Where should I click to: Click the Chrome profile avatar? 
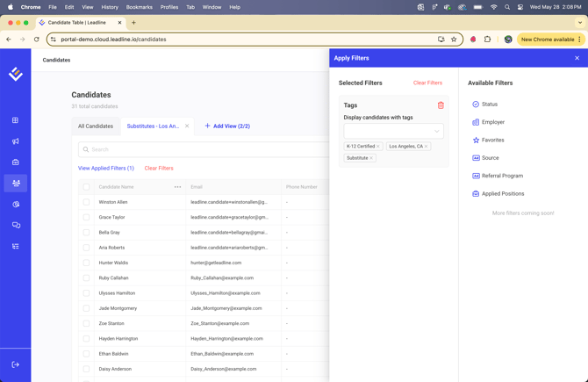pos(508,39)
